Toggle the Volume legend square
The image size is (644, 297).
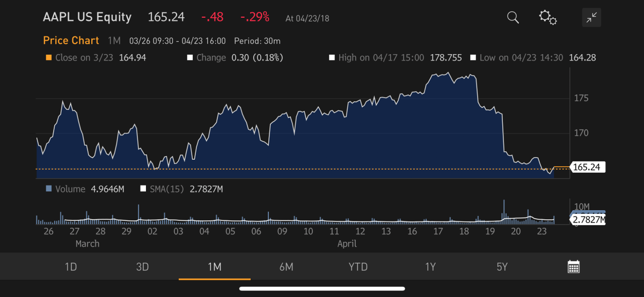click(x=49, y=189)
